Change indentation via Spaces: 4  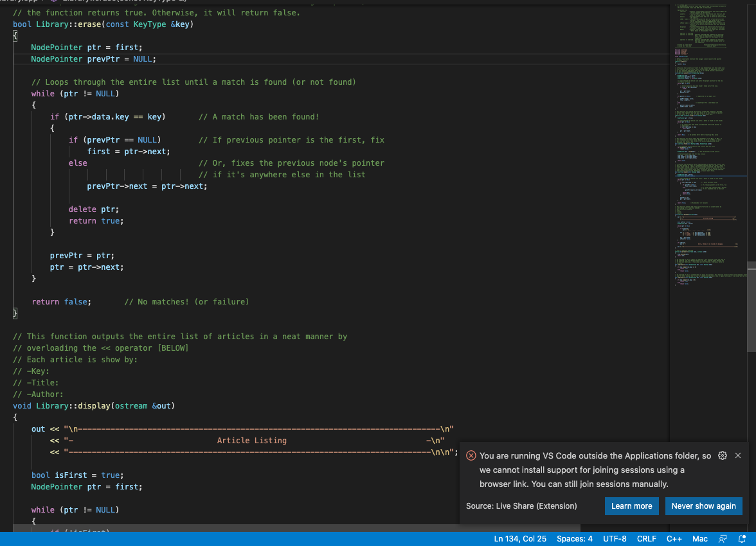tap(574, 539)
